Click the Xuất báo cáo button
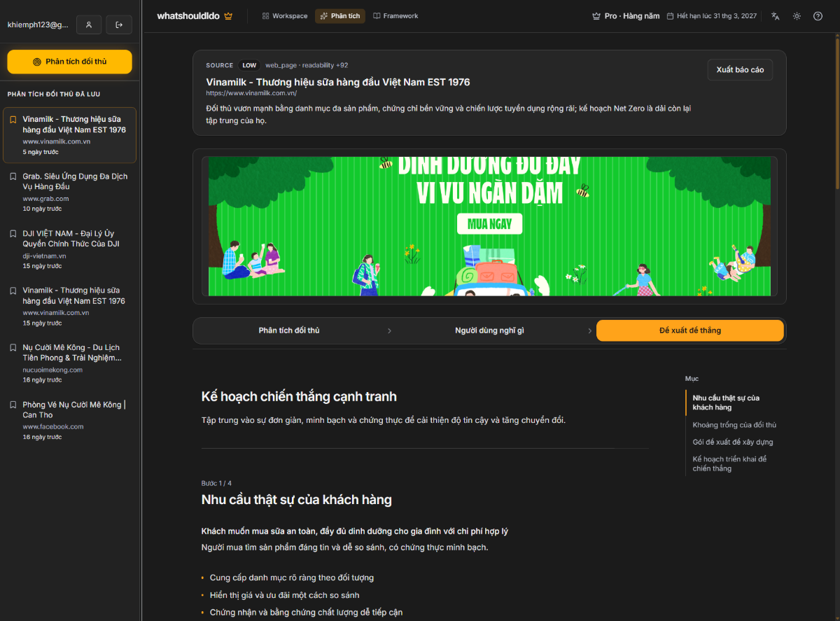 (x=740, y=70)
